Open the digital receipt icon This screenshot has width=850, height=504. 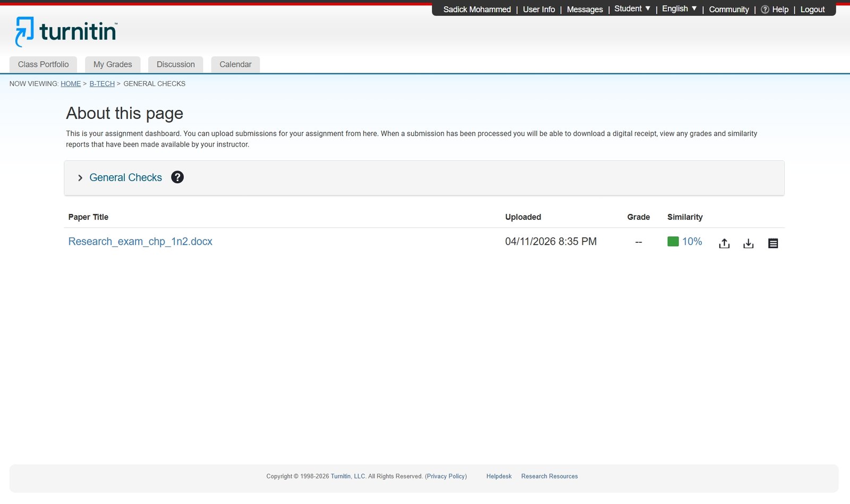tap(773, 243)
